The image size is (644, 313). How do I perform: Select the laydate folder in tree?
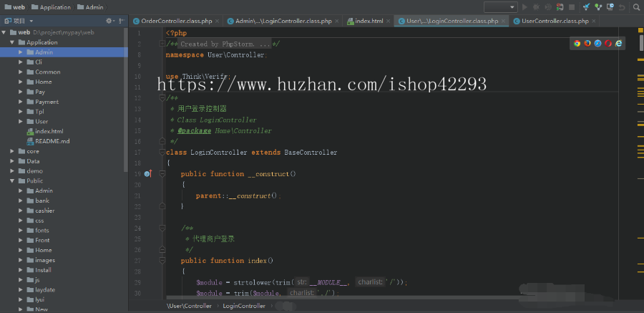tap(41, 290)
